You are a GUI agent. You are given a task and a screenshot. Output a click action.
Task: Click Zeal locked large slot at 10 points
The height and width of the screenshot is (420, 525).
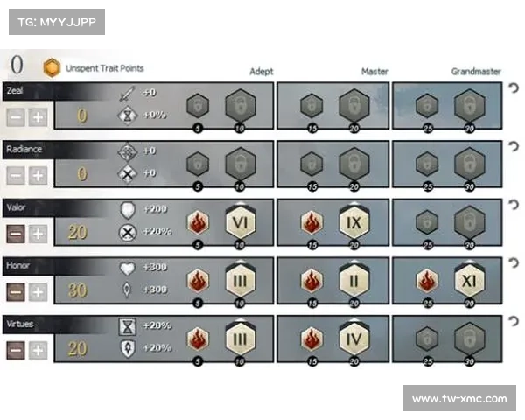(x=240, y=106)
